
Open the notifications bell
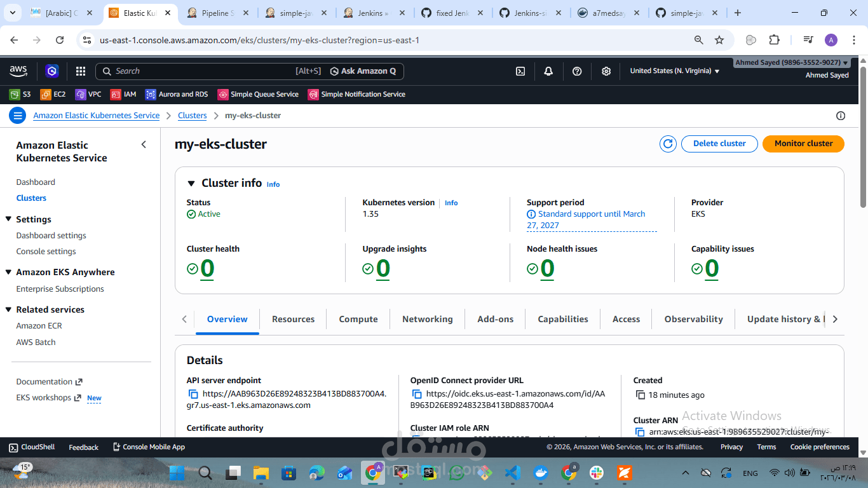(x=548, y=71)
